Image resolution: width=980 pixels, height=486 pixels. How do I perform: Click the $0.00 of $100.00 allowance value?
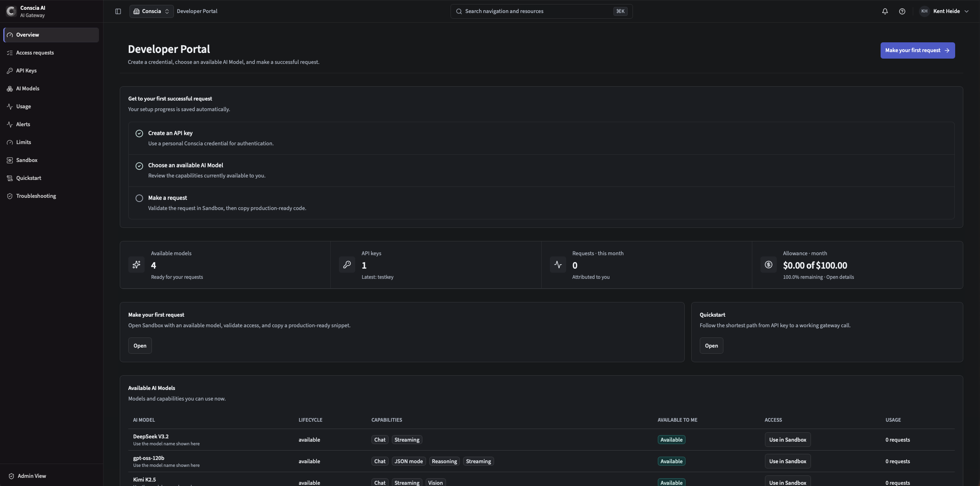pos(815,265)
